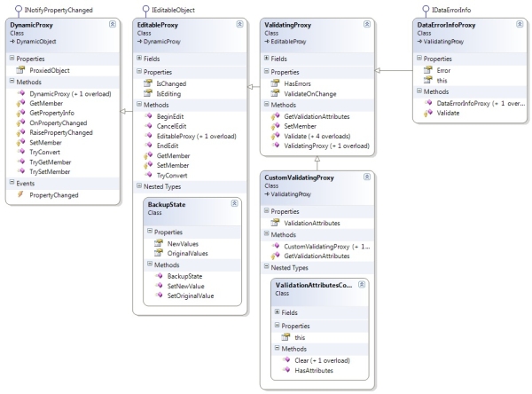Select RaisePropertyChanged method entry
This screenshot has height=394, width=532.
tap(61, 132)
